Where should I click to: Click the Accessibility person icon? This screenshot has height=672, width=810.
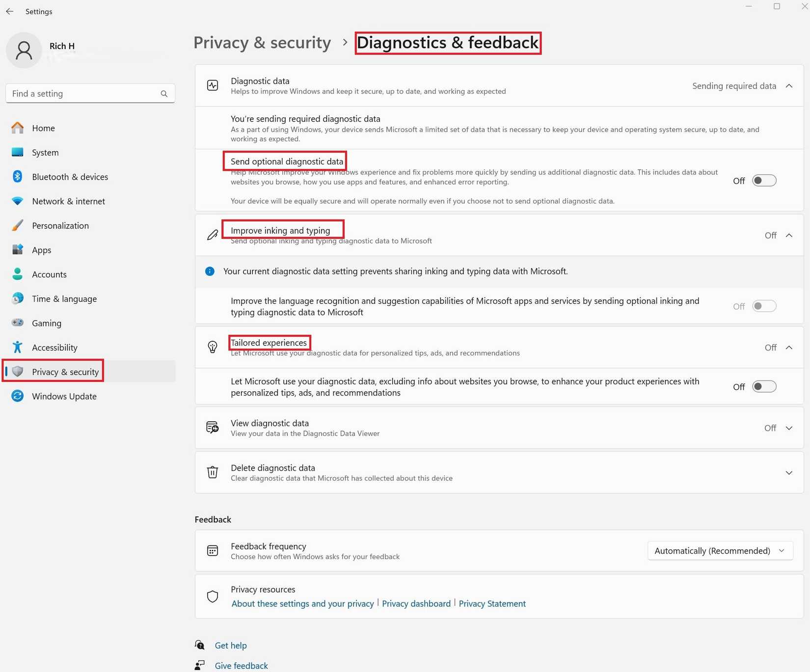pyautogui.click(x=17, y=347)
